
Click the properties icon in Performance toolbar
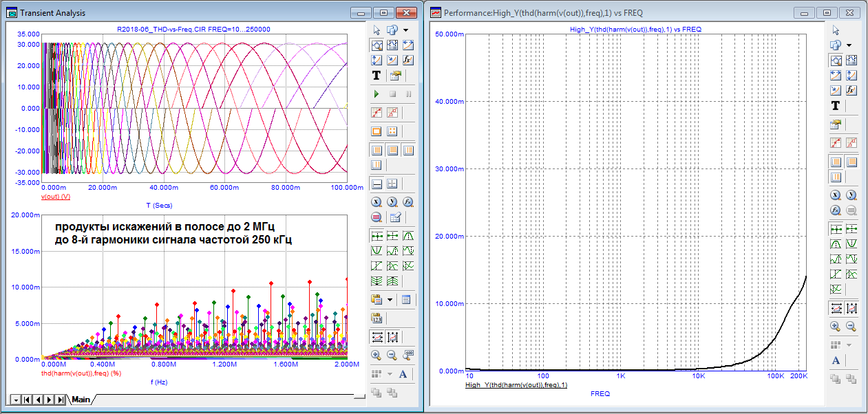pyautogui.click(x=836, y=124)
